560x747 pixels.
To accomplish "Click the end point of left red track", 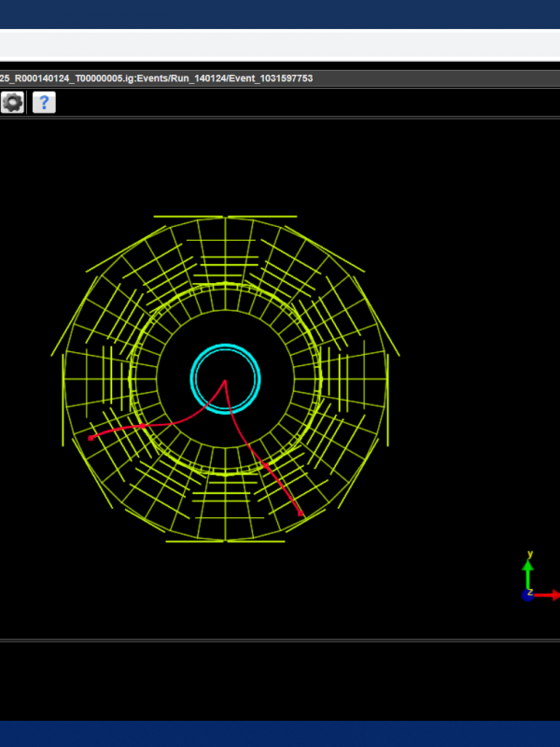I will [91, 438].
